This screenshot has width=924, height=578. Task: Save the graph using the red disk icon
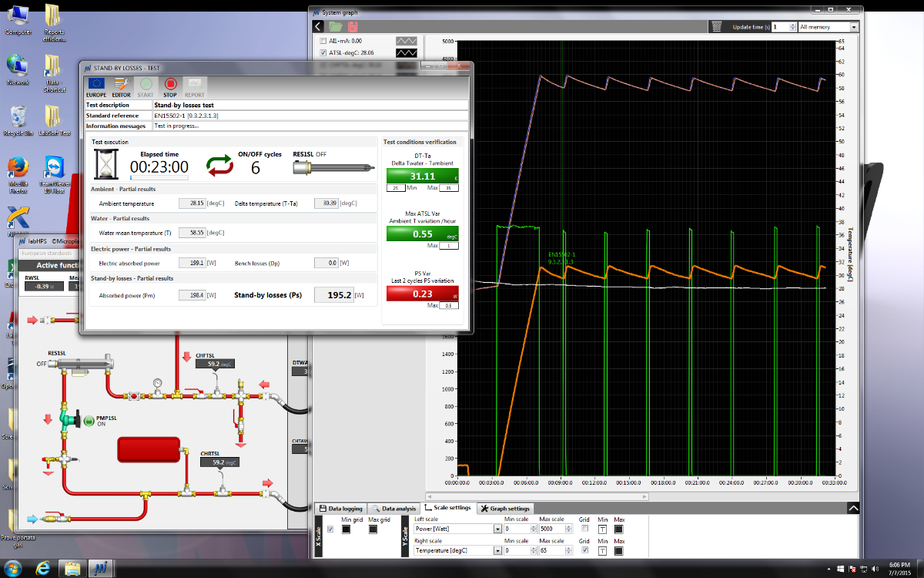pos(353,26)
